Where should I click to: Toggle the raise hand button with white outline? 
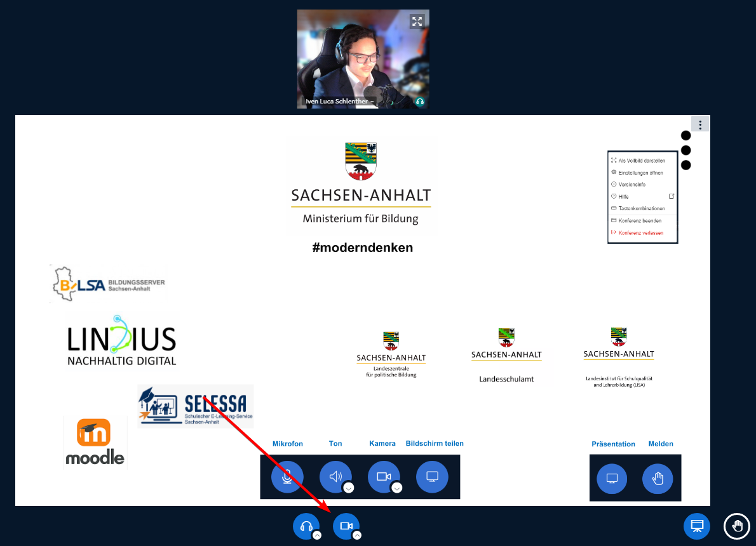point(737,526)
